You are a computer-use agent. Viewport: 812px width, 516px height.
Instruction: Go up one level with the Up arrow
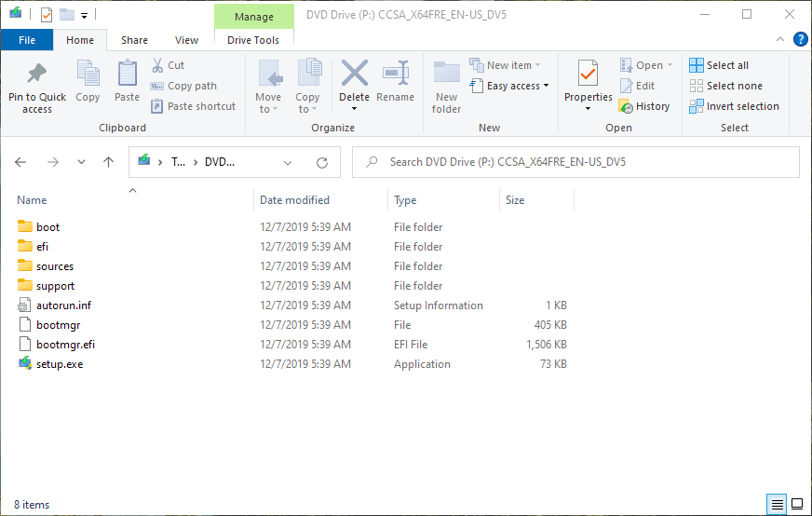[x=109, y=162]
